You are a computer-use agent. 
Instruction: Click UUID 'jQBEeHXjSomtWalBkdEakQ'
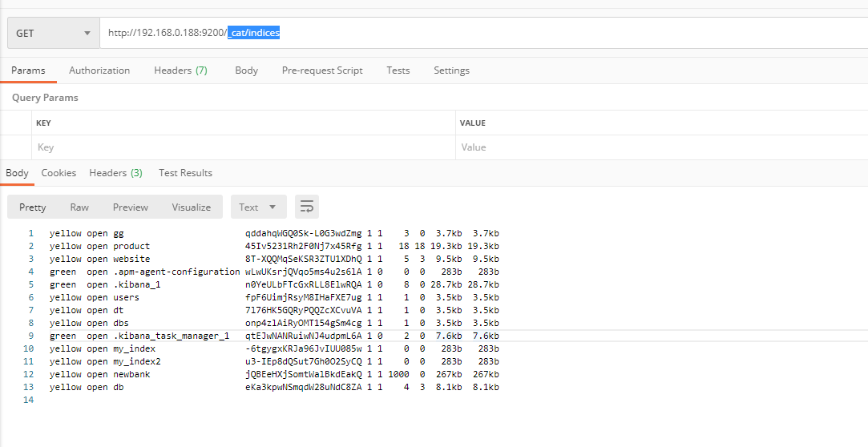pos(303,375)
